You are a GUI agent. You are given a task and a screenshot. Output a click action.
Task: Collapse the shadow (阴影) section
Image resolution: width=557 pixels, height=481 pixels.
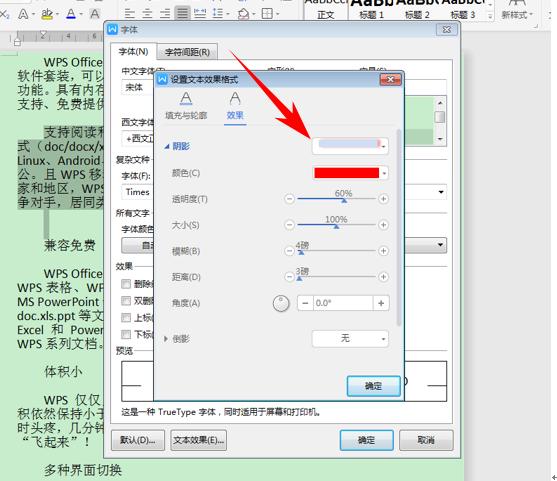click(x=167, y=146)
